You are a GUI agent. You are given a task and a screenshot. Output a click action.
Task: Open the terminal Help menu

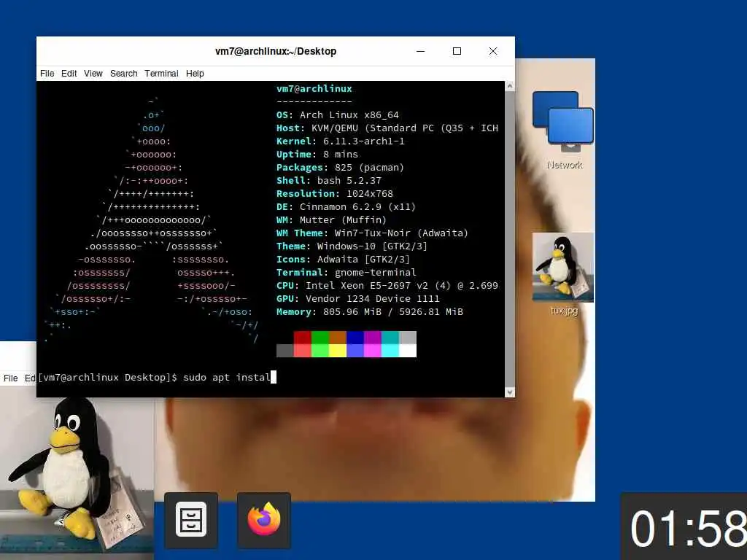195,74
